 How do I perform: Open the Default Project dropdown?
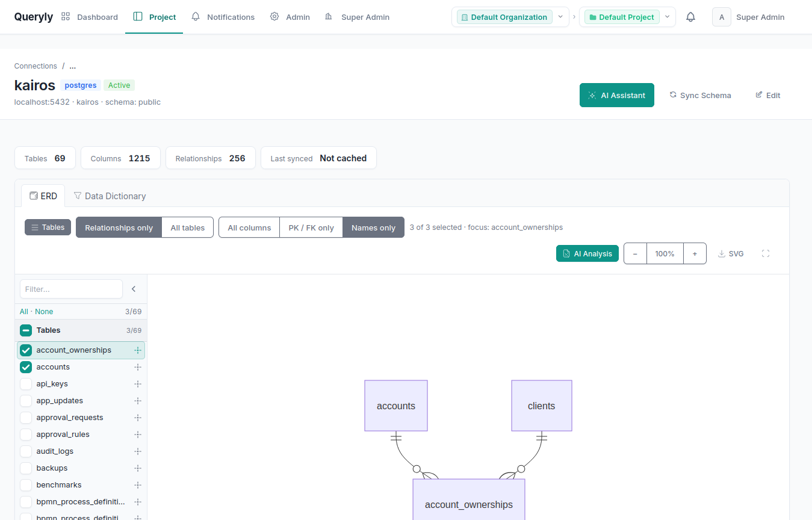click(x=667, y=17)
